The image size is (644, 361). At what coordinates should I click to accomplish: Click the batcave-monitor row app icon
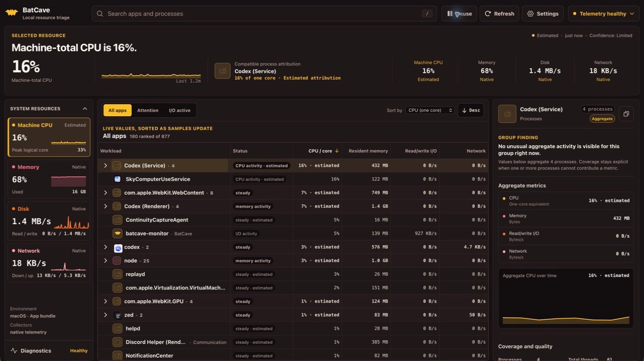(117, 233)
